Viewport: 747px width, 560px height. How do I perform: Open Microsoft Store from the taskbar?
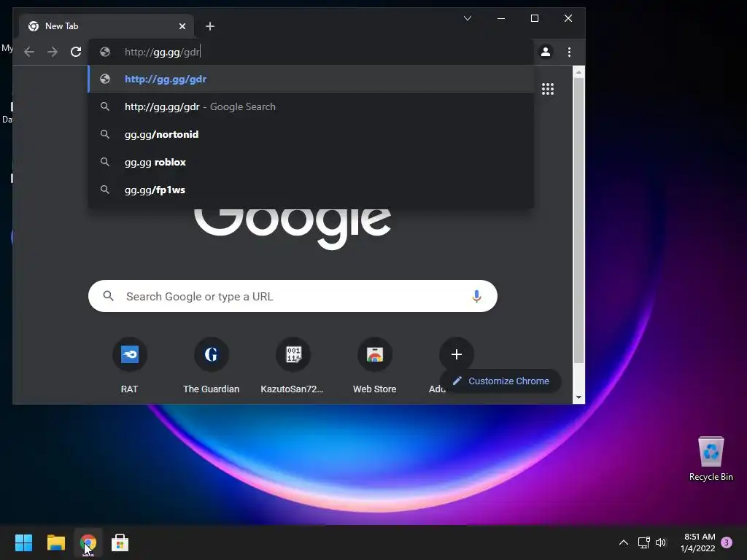pos(120,542)
